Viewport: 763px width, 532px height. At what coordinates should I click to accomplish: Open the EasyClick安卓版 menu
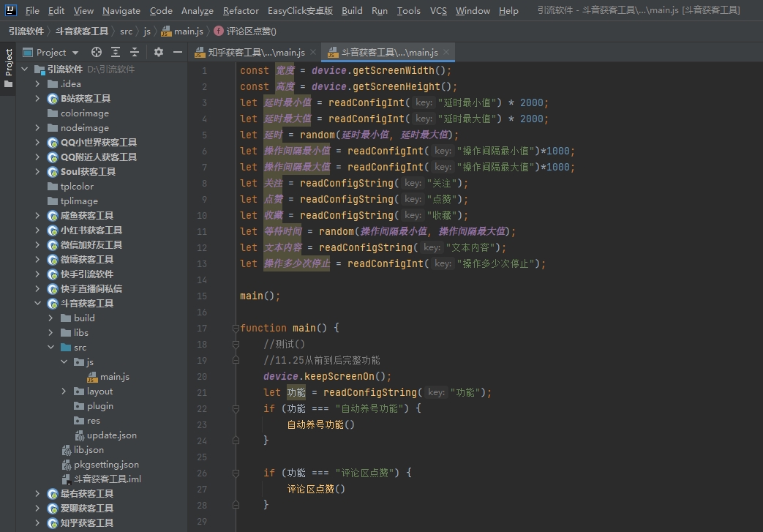tap(300, 11)
